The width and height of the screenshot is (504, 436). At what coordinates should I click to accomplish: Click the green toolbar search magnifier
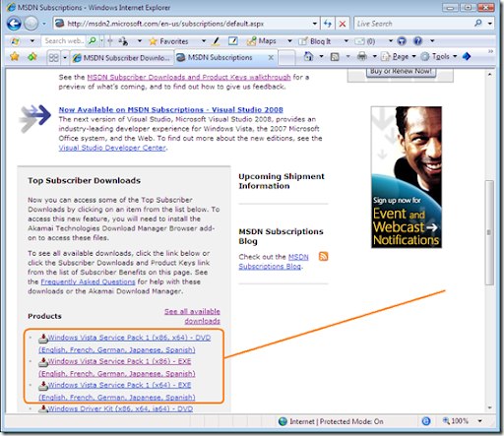(93, 41)
